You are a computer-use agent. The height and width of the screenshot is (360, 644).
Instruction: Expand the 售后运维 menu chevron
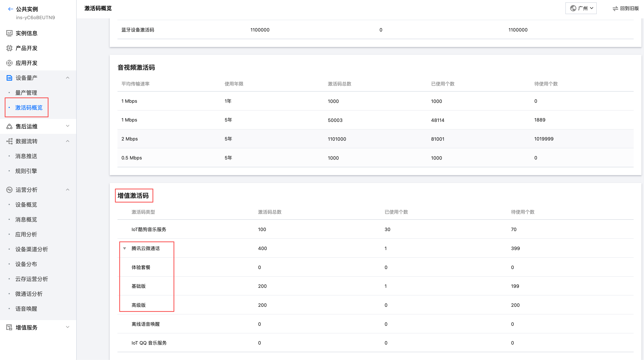(x=67, y=126)
